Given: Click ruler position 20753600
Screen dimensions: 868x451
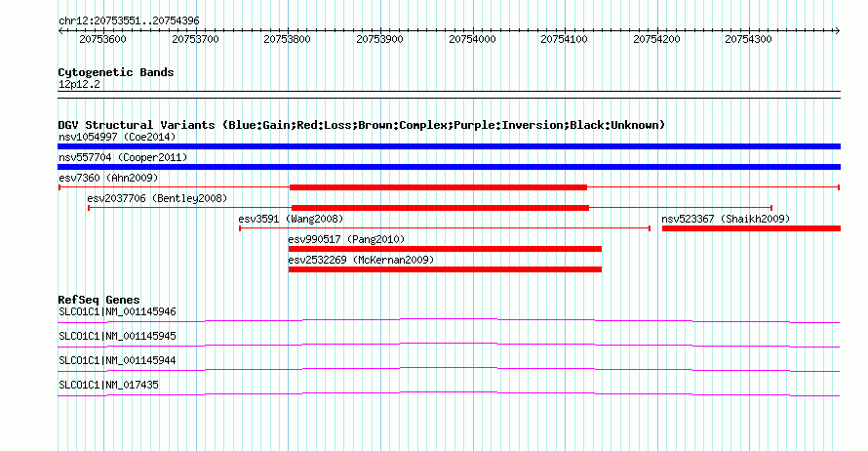Looking at the screenshot, I should tap(103, 39).
